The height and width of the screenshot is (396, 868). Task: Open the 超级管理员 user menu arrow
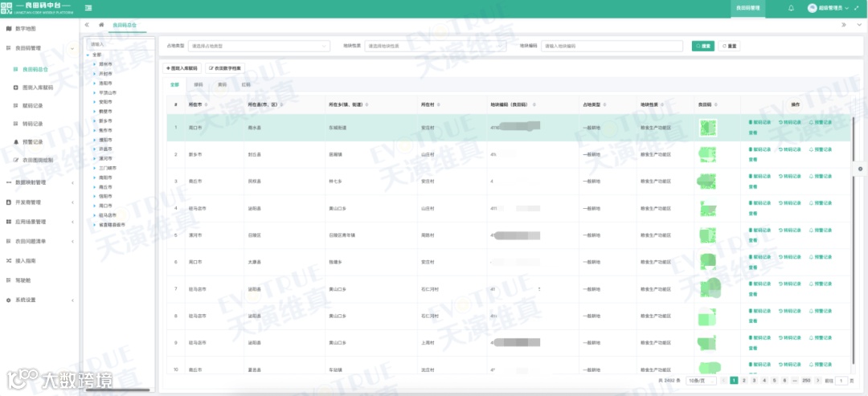tap(847, 8)
